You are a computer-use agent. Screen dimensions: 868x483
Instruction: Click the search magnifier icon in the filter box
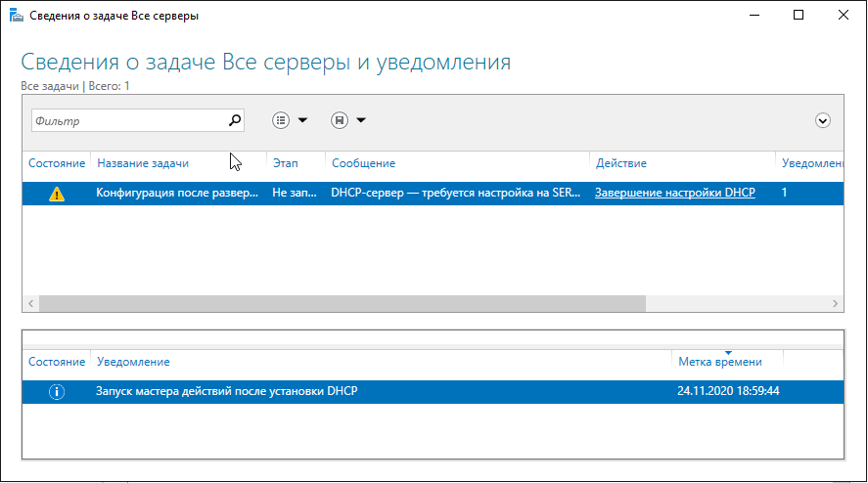[x=234, y=120]
